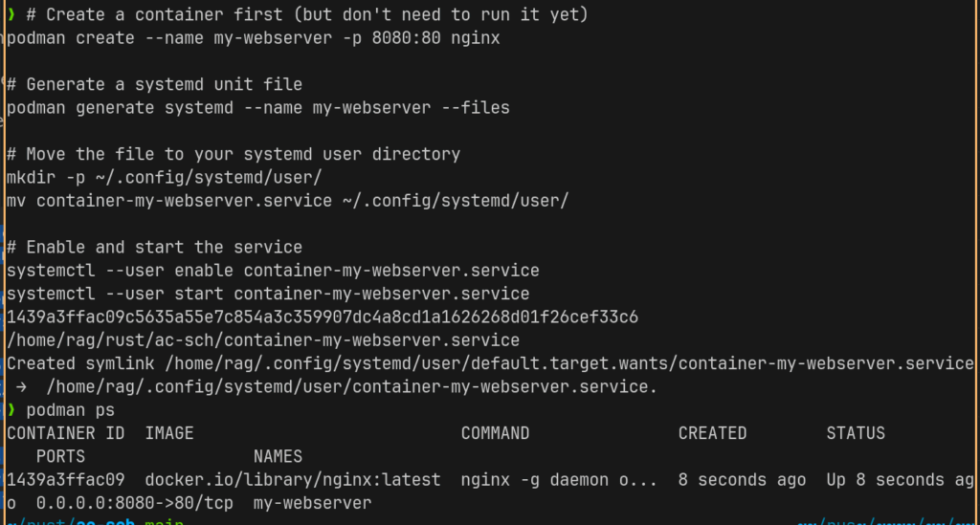The width and height of the screenshot is (980, 525).
Task: Click the 'my-webserver' container name in ps output
Action: point(313,503)
